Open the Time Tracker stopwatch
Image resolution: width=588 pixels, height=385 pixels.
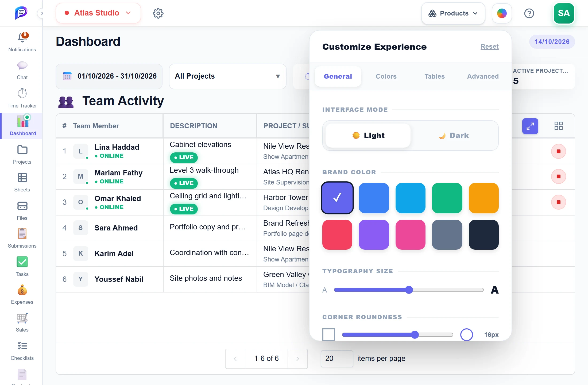click(22, 93)
